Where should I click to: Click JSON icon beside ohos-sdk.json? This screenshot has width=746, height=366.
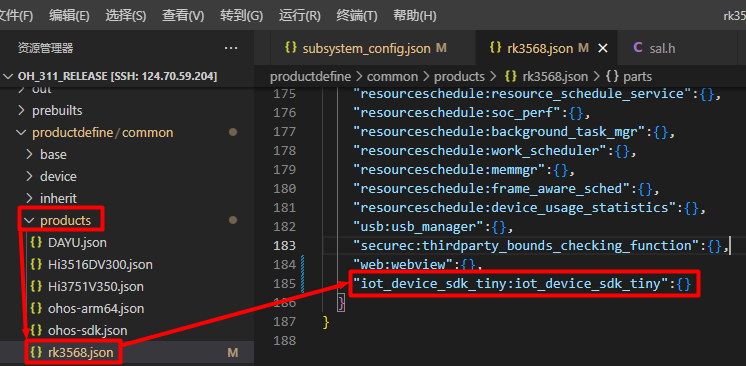[36, 330]
